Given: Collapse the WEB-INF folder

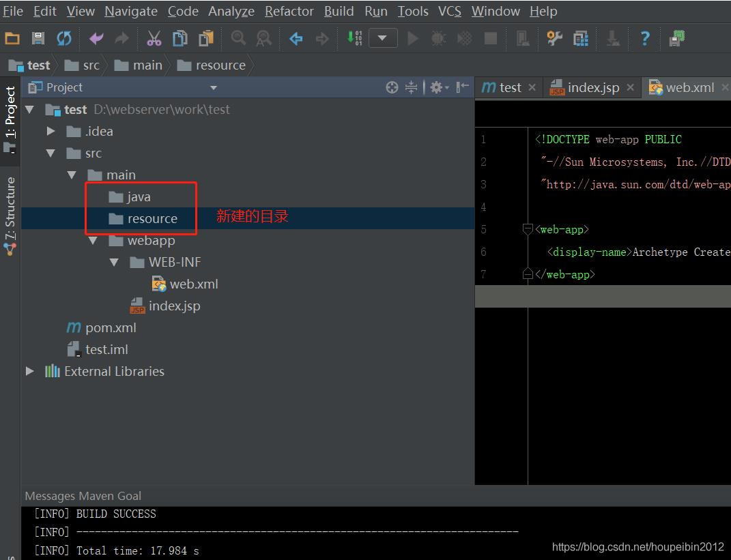Looking at the screenshot, I should click(114, 263).
